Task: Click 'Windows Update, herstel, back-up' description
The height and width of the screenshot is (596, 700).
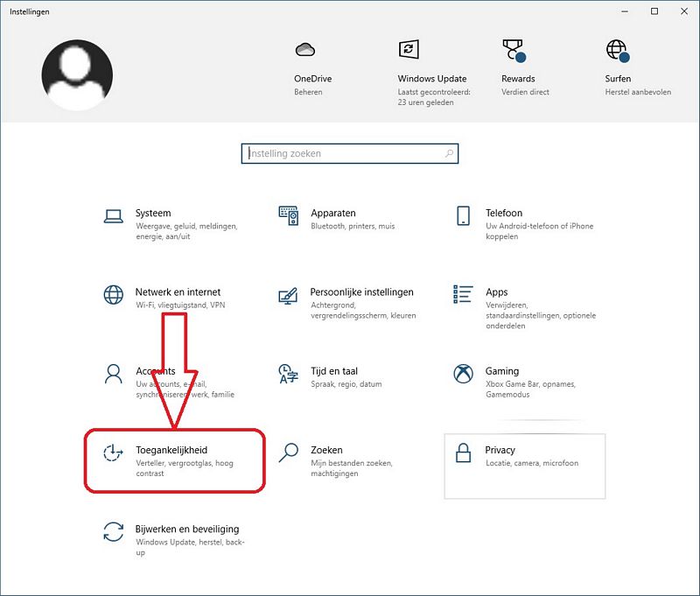Action: (x=190, y=547)
